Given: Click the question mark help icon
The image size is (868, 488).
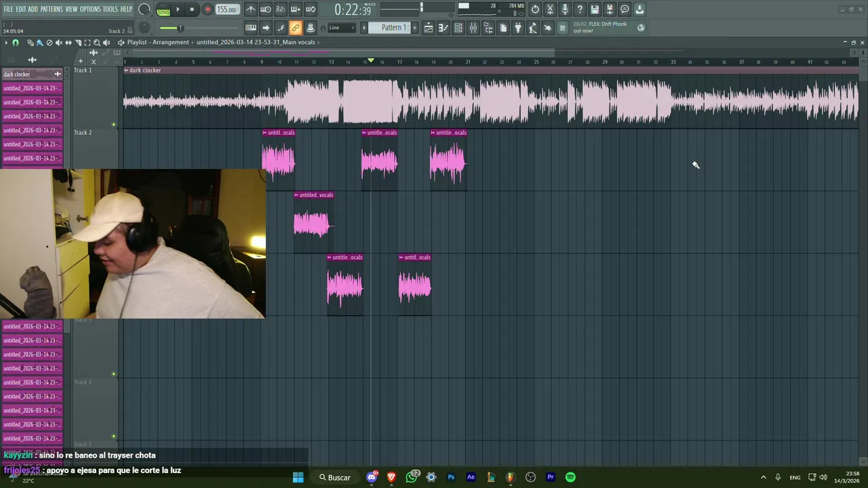Looking at the screenshot, I should [580, 9].
